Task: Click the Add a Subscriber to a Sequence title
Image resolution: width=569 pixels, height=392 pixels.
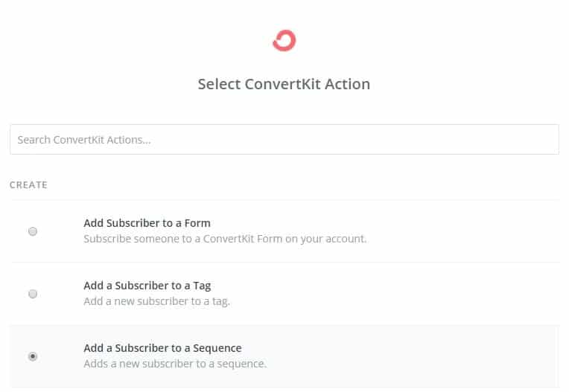Action: coord(162,348)
